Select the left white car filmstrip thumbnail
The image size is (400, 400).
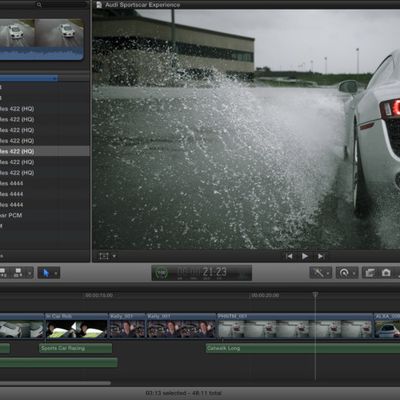click(17, 33)
